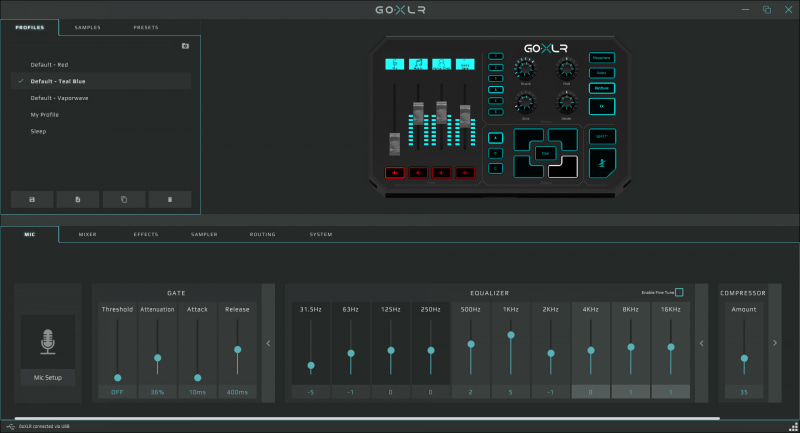The width and height of the screenshot is (800, 433).
Task: Toggle the bleep (!@#$?*) button
Action: click(x=602, y=137)
